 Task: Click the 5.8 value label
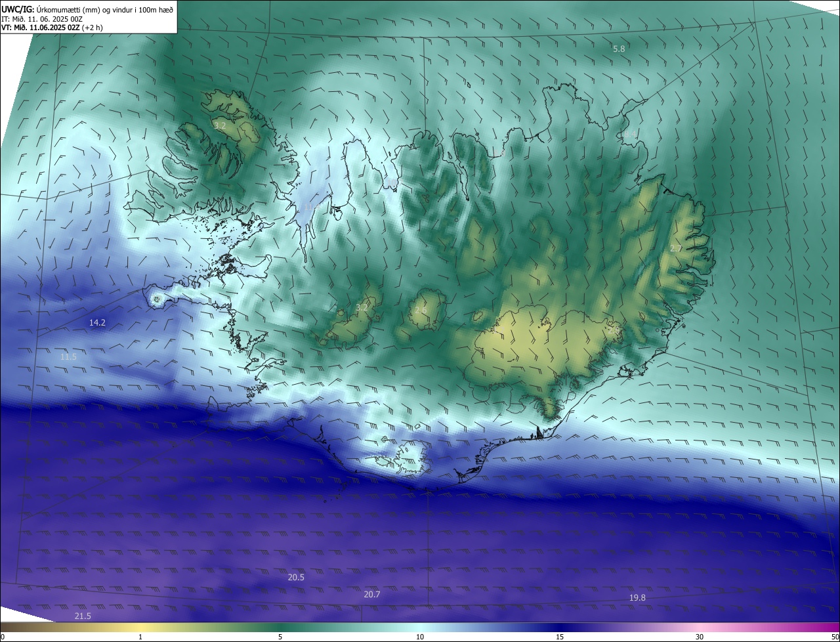619,49
